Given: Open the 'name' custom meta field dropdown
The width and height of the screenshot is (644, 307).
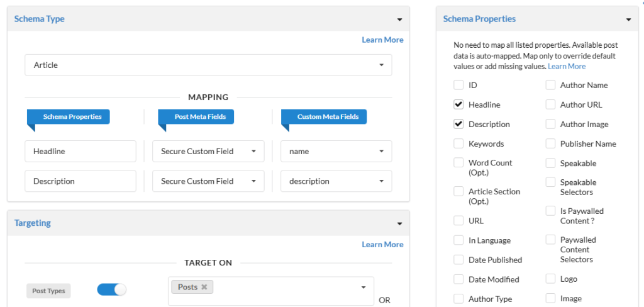Looking at the screenshot, I should tap(336, 151).
